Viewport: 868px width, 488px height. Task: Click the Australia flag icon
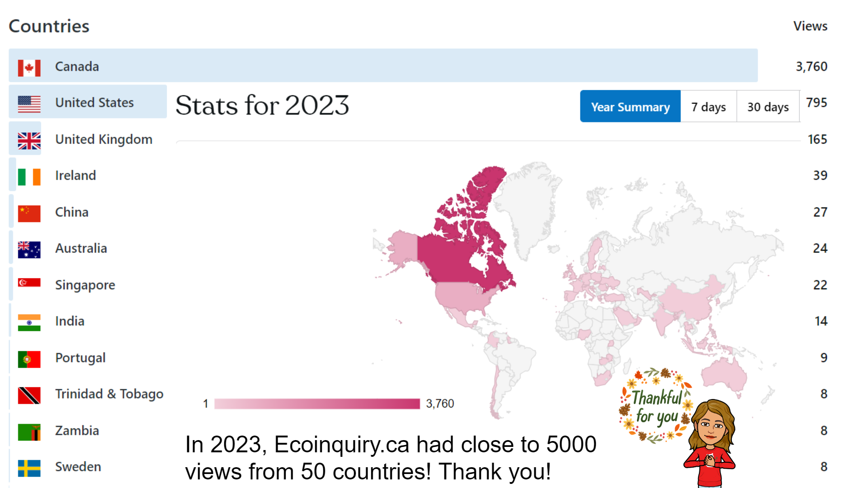[29, 249]
